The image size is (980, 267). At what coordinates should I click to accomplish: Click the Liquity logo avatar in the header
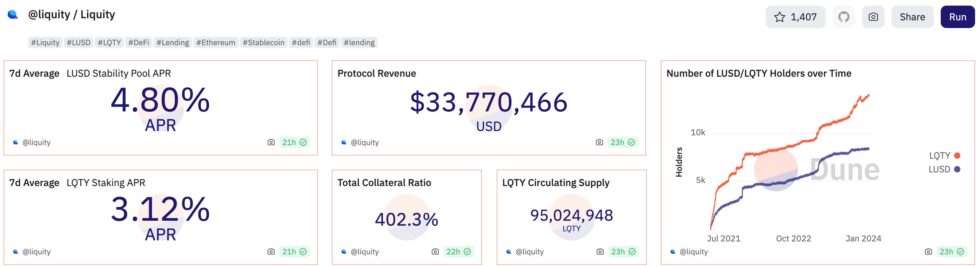click(x=13, y=15)
